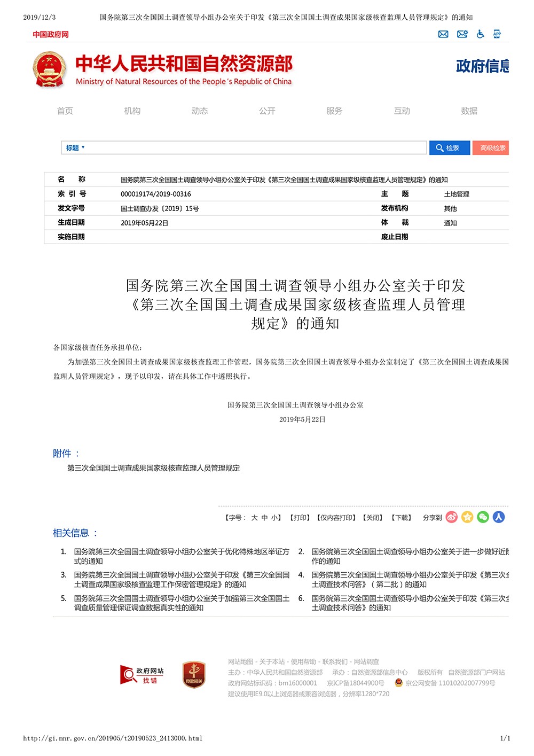Click the 关于本站 footer link
The image size is (534, 756).
pyautogui.click(x=272, y=661)
